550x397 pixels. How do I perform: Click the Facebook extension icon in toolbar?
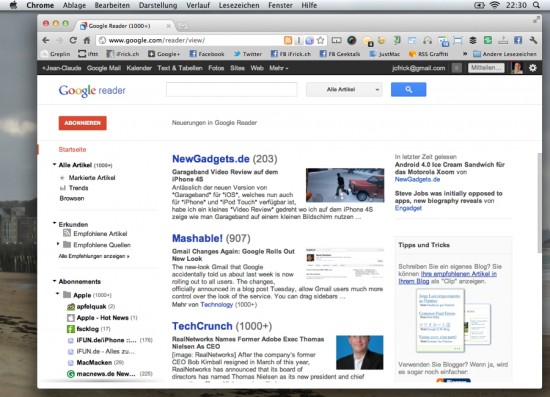(518, 40)
